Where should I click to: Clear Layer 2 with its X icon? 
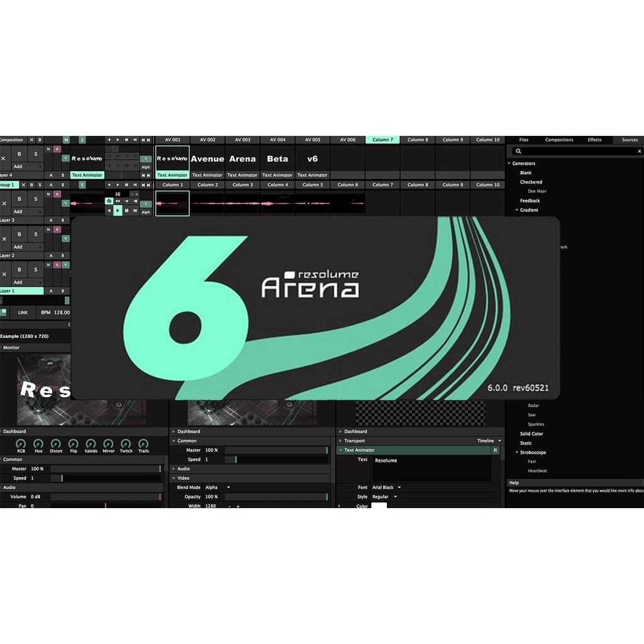[4, 238]
